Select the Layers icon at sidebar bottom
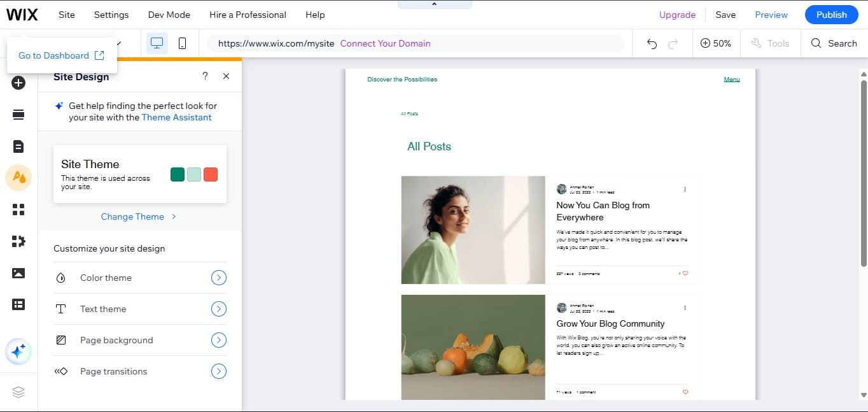 pos(19,392)
